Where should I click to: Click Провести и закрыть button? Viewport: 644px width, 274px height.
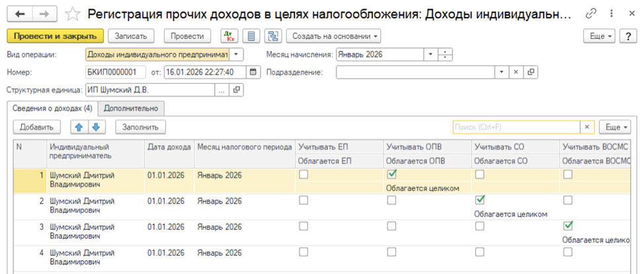coord(55,36)
